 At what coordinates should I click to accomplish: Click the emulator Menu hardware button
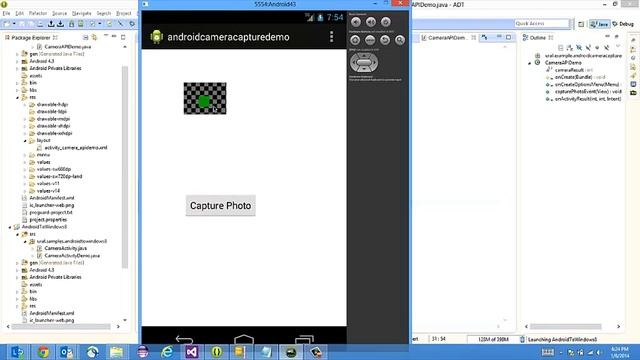370,40
